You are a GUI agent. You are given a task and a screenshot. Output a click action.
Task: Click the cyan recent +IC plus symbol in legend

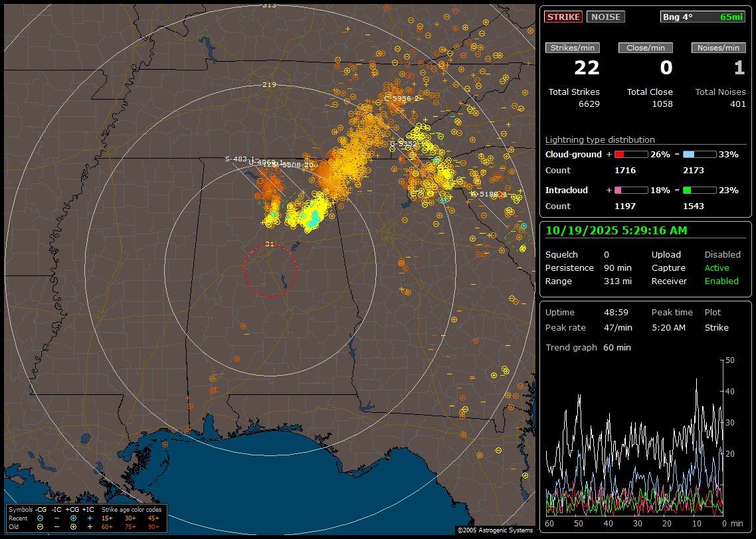pos(90,518)
